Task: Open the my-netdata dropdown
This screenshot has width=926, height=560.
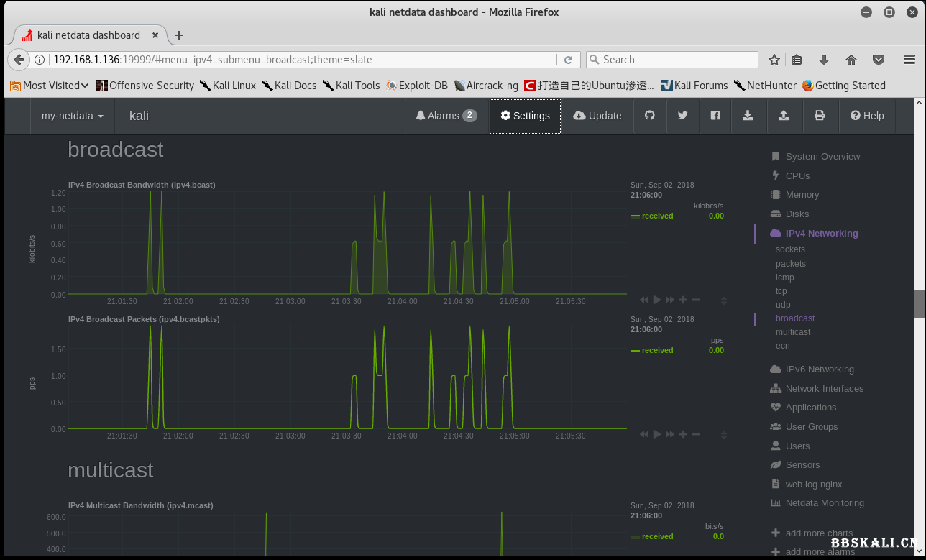Action: click(72, 116)
